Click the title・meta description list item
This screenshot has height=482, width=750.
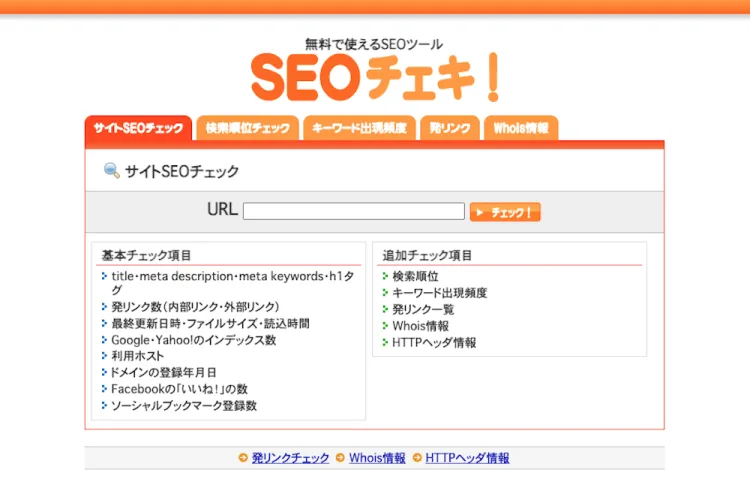point(232,283)
